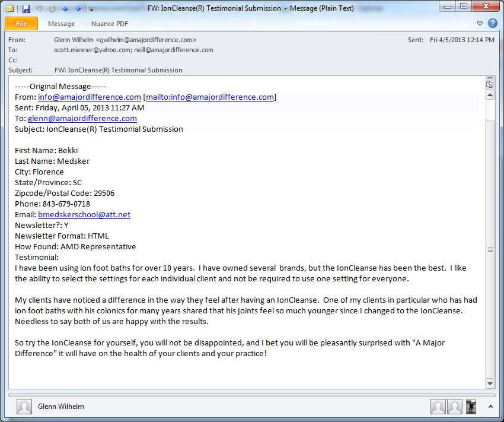Open Outlook Help question mark icon

[x=492, y=23]
